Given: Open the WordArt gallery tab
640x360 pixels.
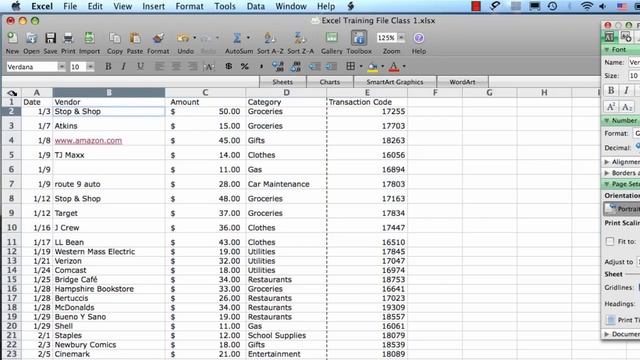Looking at the screenshot, I should coord(462,82).
